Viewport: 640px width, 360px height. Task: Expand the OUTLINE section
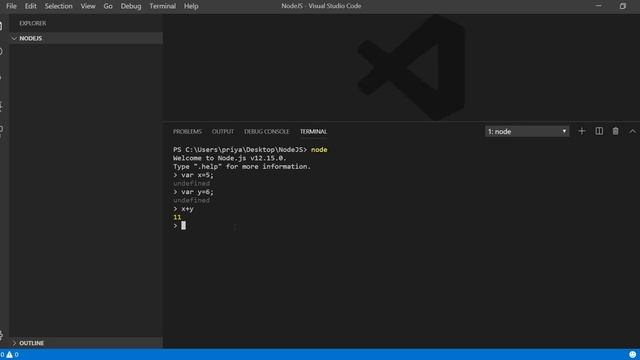[x=86, y=343]
